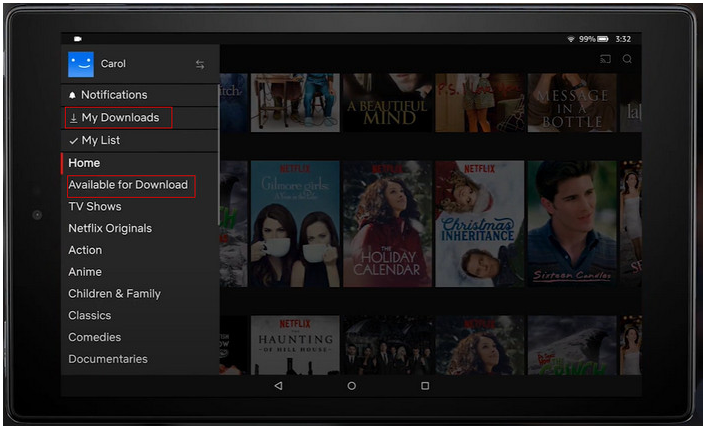Tap the Notifications bell icon
The width and height of the screenshot is (706, 429).
[x=72, y=95]
